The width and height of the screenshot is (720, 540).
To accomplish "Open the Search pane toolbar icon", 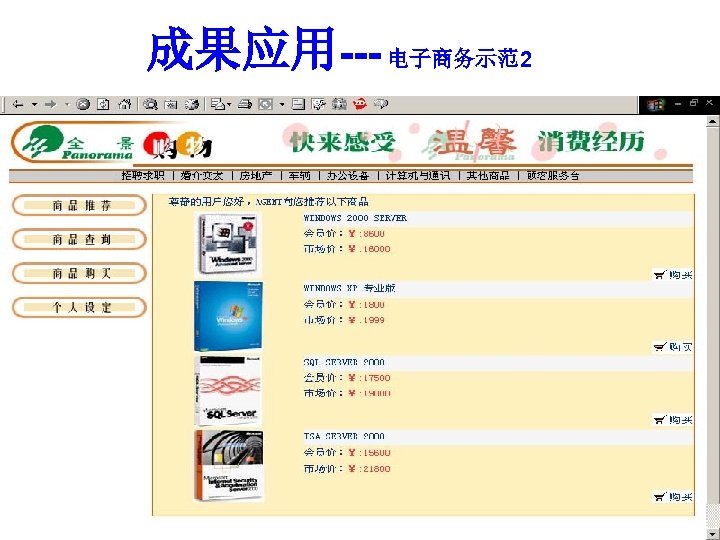I will pyautogui.click(x=150, y=105).
